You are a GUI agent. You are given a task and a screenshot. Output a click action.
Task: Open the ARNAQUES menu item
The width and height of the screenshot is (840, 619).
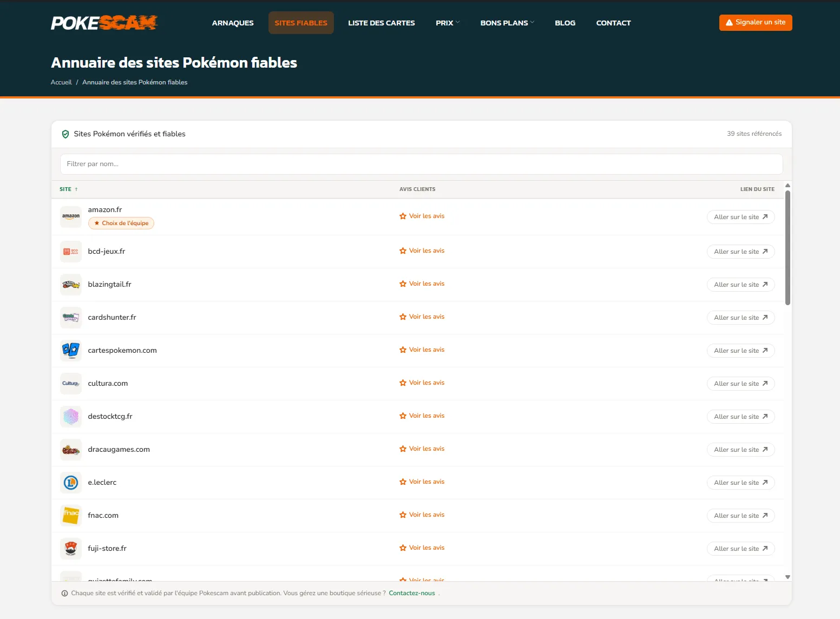pos(233,23)
